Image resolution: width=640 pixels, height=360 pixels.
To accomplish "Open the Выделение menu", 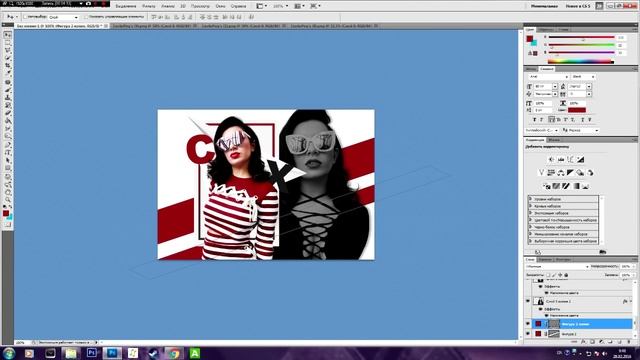I will [x=126, y=6].
